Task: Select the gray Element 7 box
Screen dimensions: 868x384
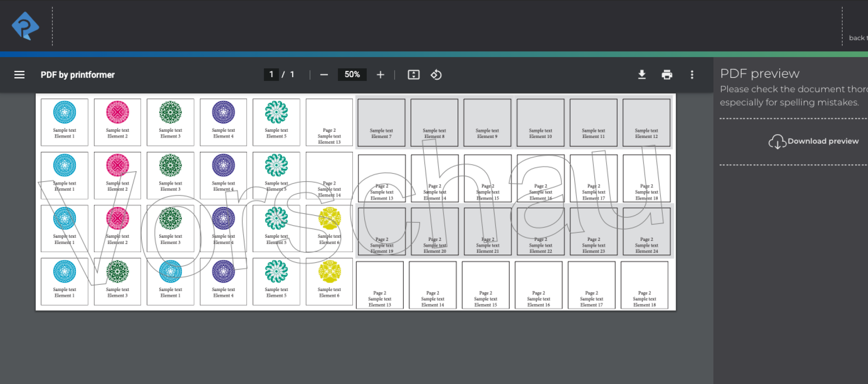Action: 381,123
